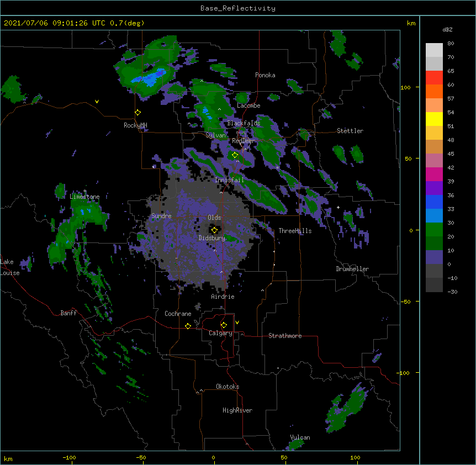
Task: Pick the bright green 20–30 dBZ swatch
Action: (x=434, y=230)
